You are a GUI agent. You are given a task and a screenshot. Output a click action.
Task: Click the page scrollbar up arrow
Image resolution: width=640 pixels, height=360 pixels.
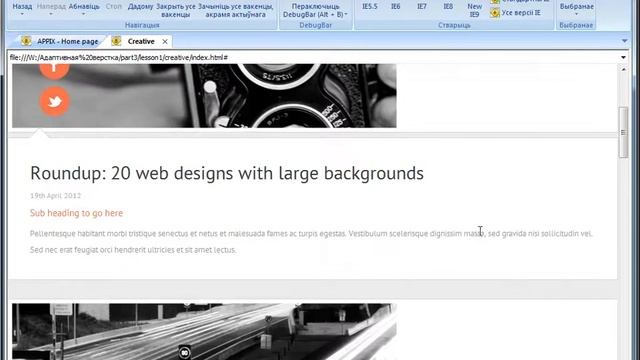point(623,69)
